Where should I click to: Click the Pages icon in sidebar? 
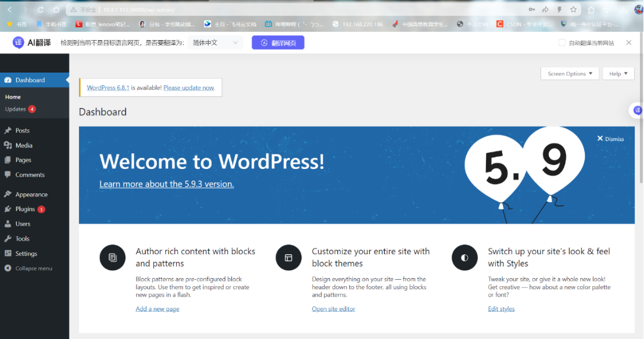click(x=8, y=160)
